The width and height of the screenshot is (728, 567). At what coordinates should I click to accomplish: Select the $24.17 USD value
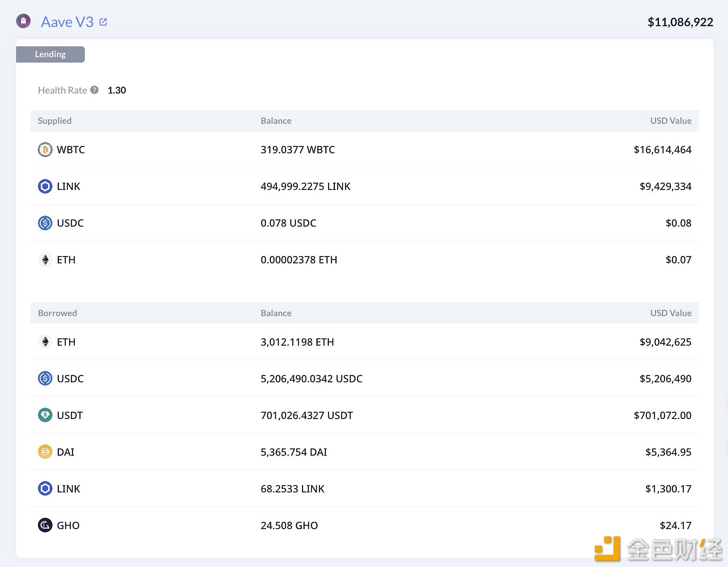pos(676,525)
